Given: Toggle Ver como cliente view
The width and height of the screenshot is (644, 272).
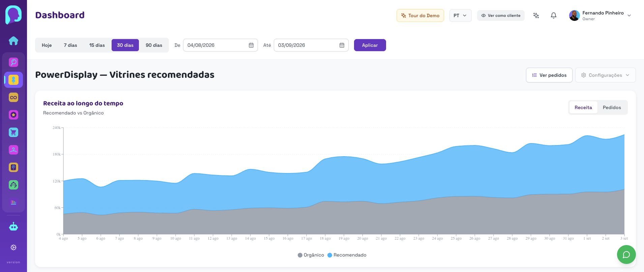Looking at the screenshot, I should [501, 15].
